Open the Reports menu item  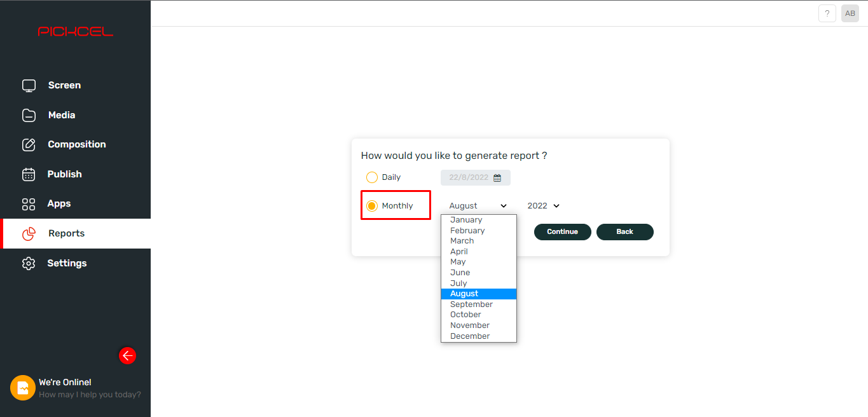tap(66, 233)
